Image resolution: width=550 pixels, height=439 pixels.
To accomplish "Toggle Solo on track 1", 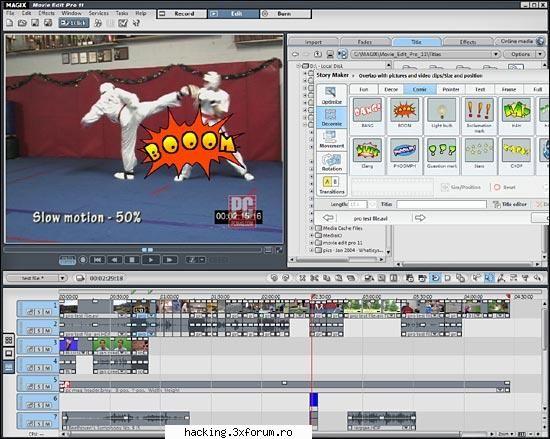I will pyautogui.click(x=39, y=312).
